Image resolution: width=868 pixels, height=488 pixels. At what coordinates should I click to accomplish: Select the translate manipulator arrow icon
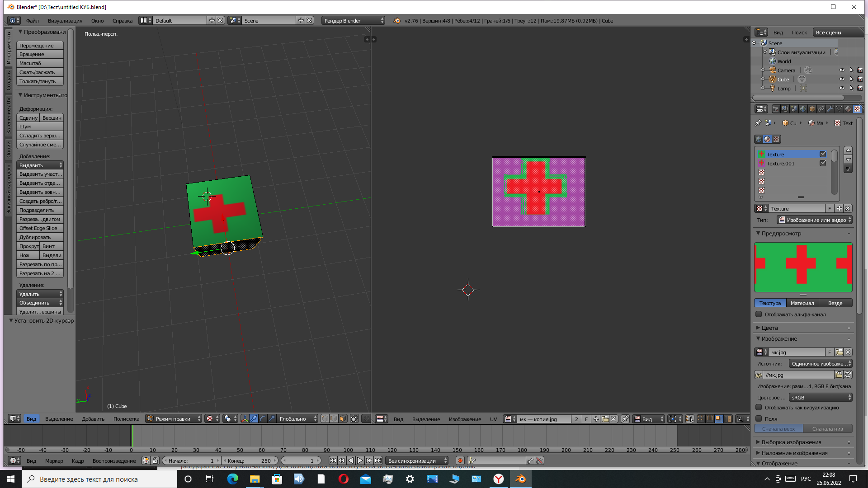click(254, 419)
